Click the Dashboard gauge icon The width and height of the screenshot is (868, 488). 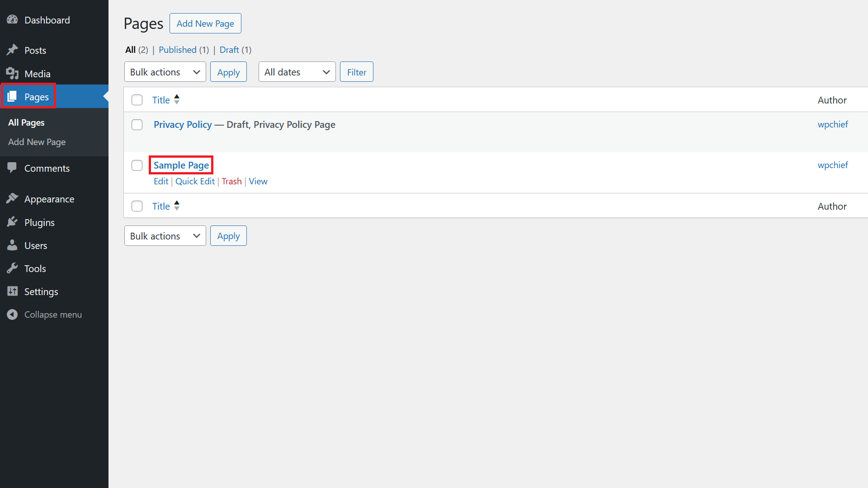(x=12, y=20)
